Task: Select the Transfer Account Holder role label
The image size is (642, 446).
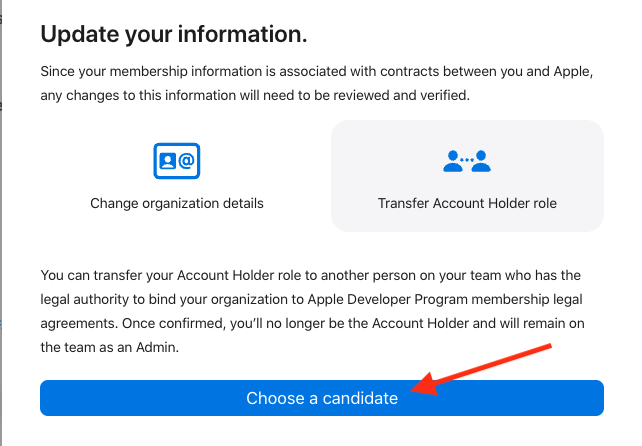Action: pyautogui.click(x=467, y=203)
